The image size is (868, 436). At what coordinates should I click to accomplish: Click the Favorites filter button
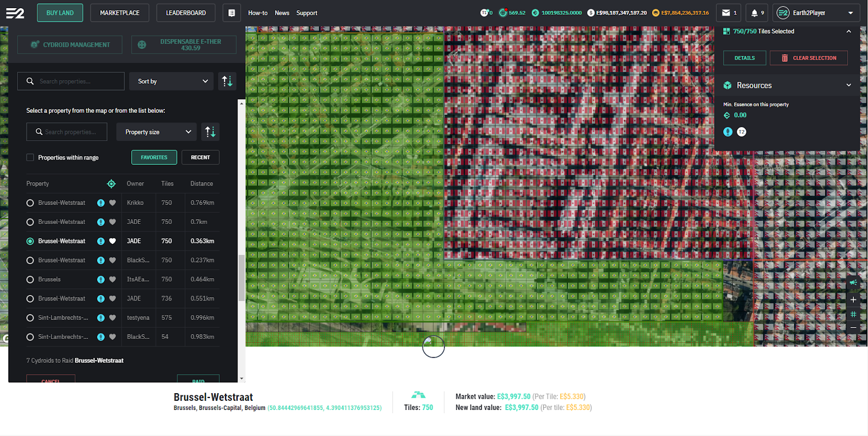154,157
